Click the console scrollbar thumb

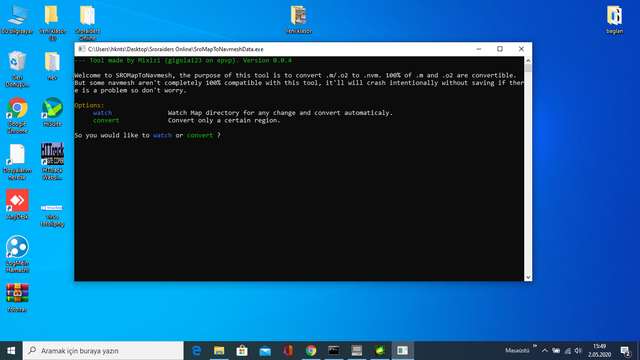tap(528, 68)
